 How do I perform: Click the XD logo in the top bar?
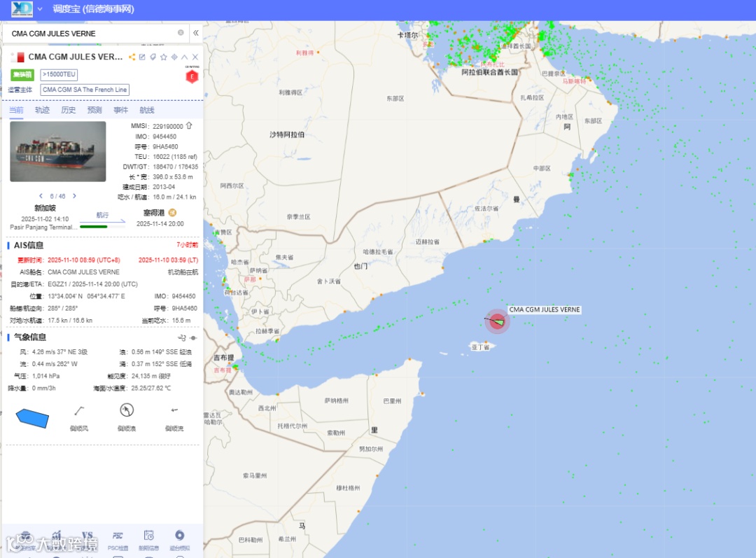[22, 8]
